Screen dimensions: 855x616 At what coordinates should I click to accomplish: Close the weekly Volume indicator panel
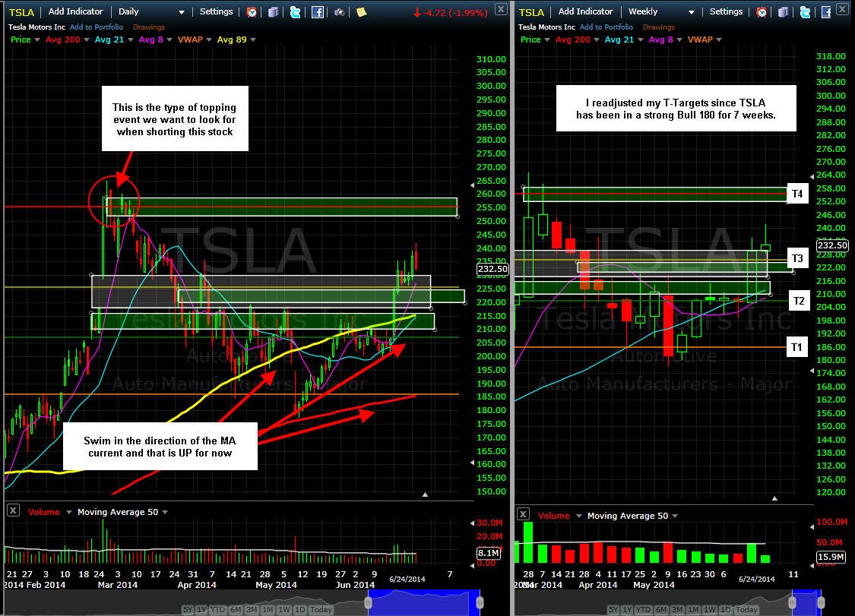[523, 513]
